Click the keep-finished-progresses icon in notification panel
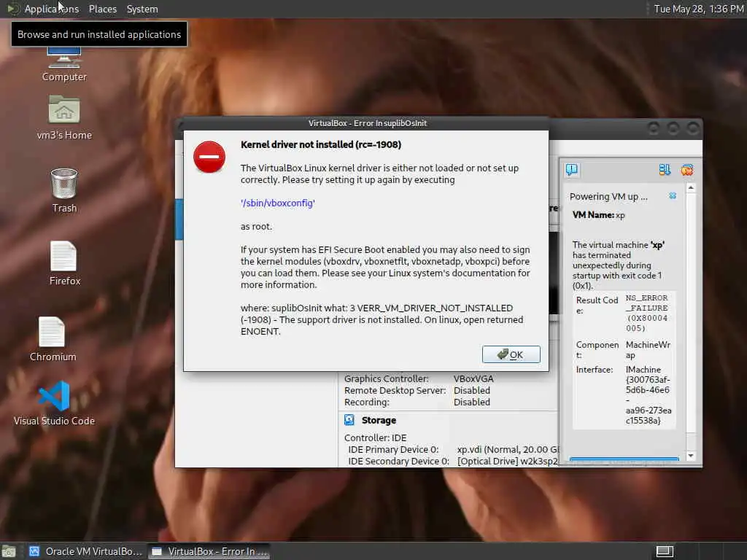 pyautogui.click(x=665, y=170)
